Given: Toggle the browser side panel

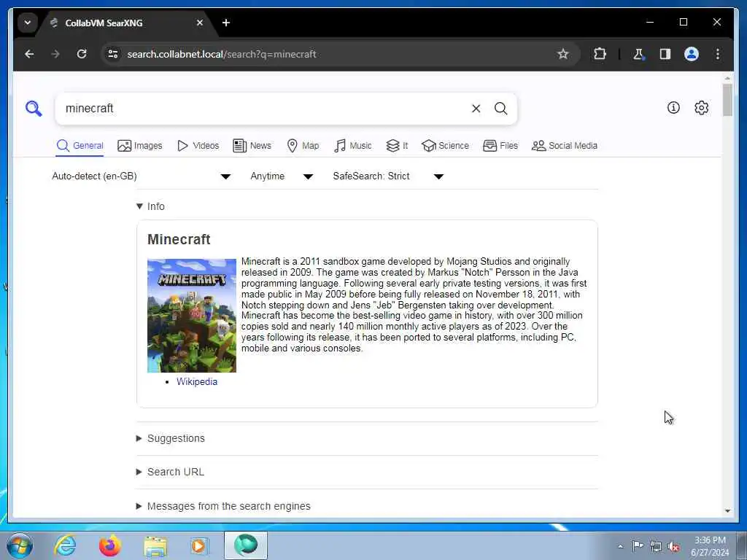Looking at the screenshot, I should coord(665,54).
